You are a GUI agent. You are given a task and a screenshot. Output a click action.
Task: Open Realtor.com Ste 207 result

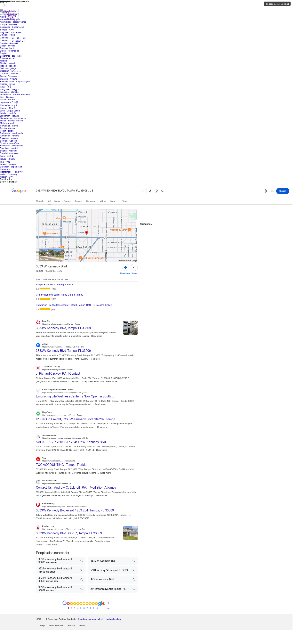pyautogui.click(x=69, y=533)
